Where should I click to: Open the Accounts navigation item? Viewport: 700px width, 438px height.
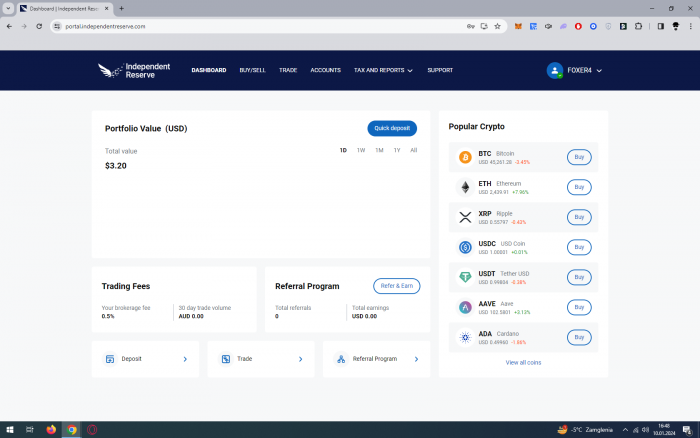[325, 70]
